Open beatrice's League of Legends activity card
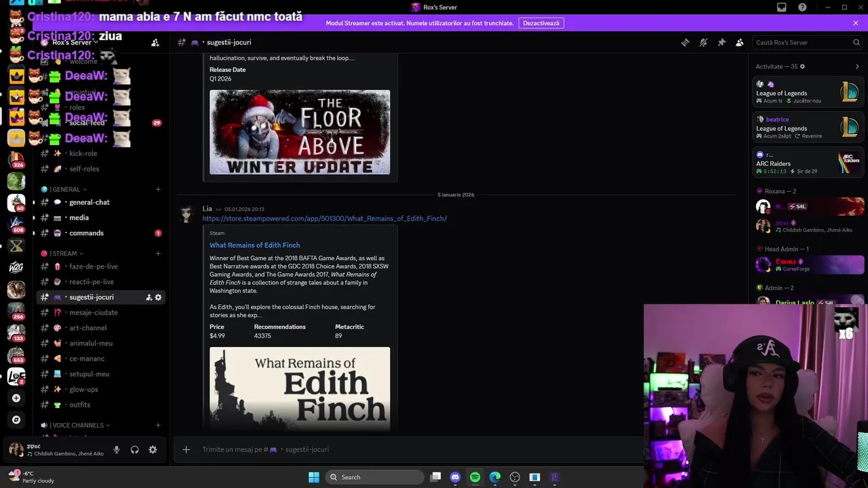The image size is (868, 488). click(x=808, y=127)
